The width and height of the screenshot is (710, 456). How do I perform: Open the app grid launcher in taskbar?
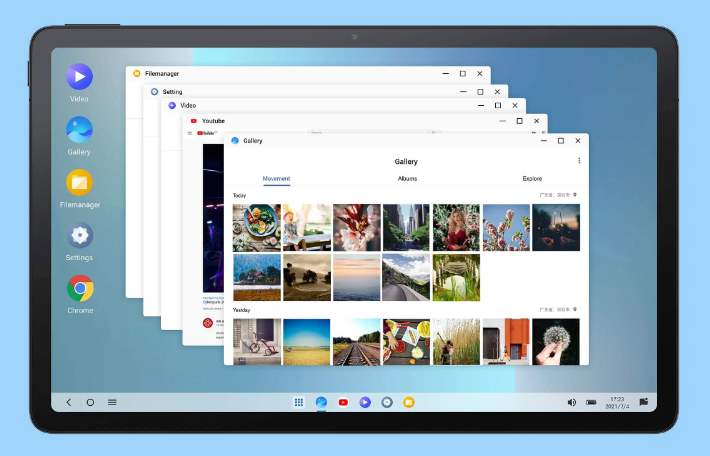click(298, 402)
